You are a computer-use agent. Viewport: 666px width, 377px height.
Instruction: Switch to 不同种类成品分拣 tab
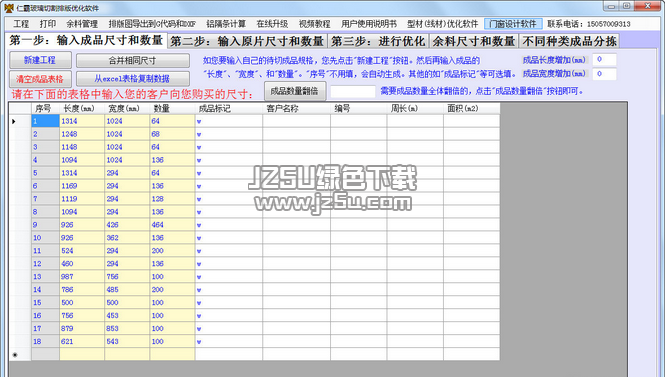point(569,41)
